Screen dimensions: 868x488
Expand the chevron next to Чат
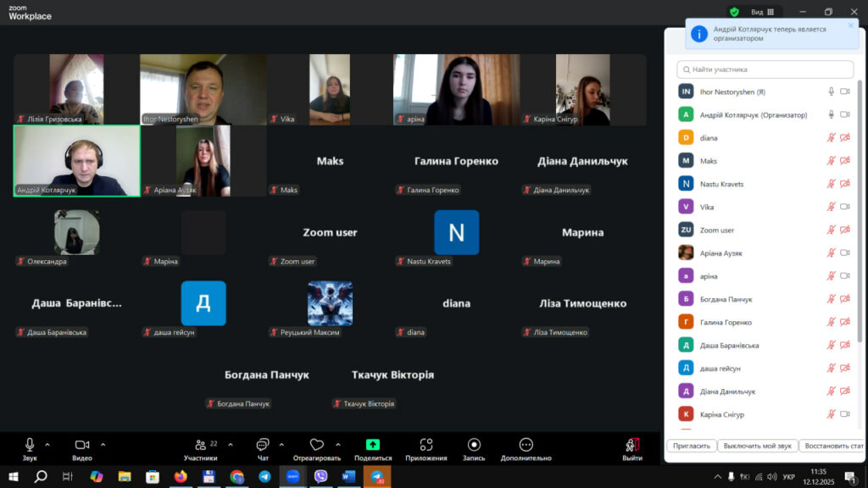coord(281,444)
